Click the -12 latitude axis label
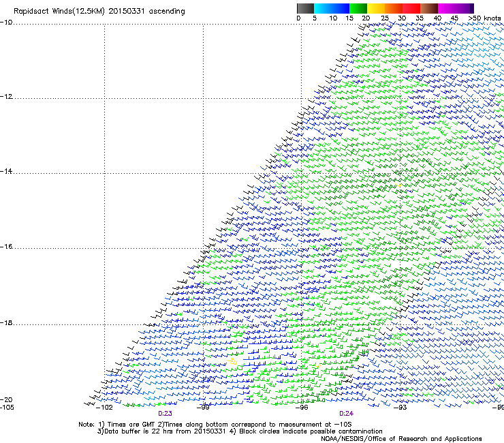Screen dimensions: 504x443 (6, 97)
